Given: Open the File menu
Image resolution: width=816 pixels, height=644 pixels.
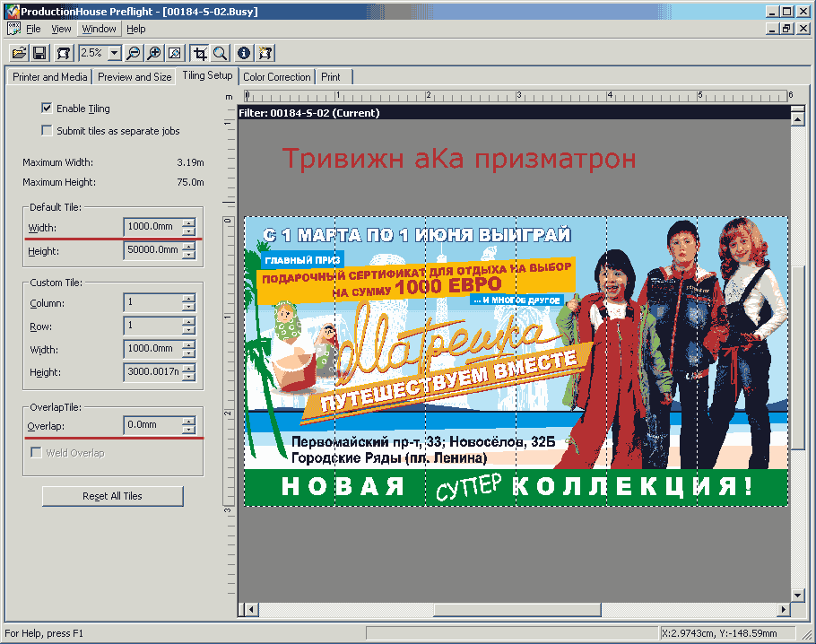Looking at the screenshot, I should click(x=33, y=30).
